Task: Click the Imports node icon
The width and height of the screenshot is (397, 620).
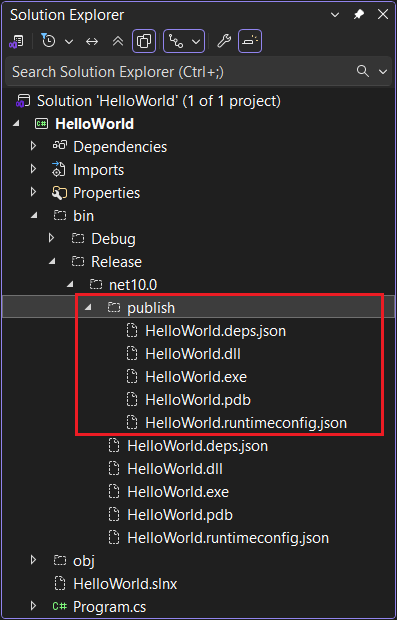Action: (59, 169)
